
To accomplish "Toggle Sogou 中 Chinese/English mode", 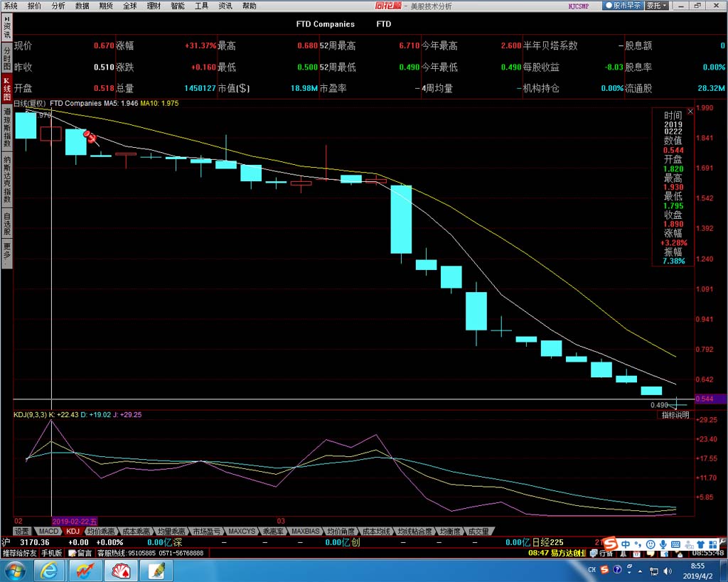I will point(626,544).
